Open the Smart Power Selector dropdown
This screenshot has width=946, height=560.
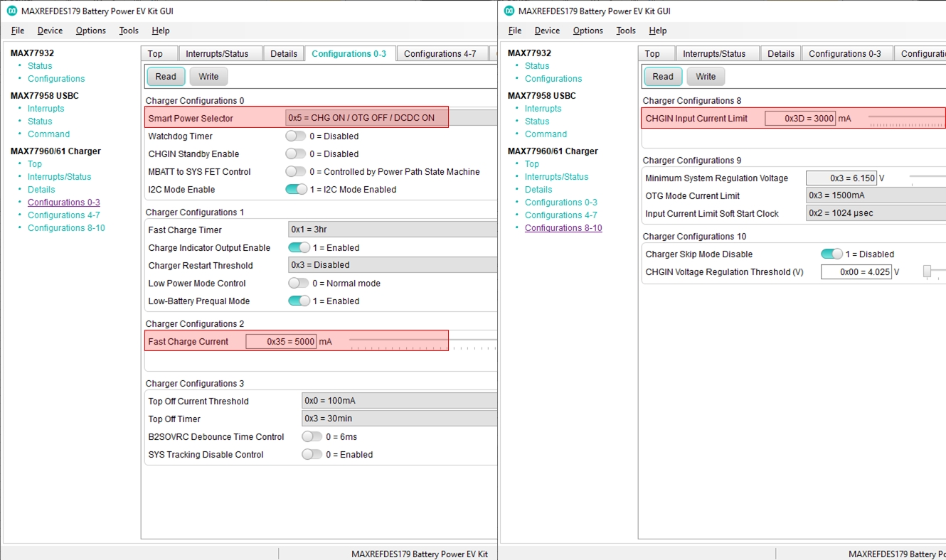coord(390,118)
